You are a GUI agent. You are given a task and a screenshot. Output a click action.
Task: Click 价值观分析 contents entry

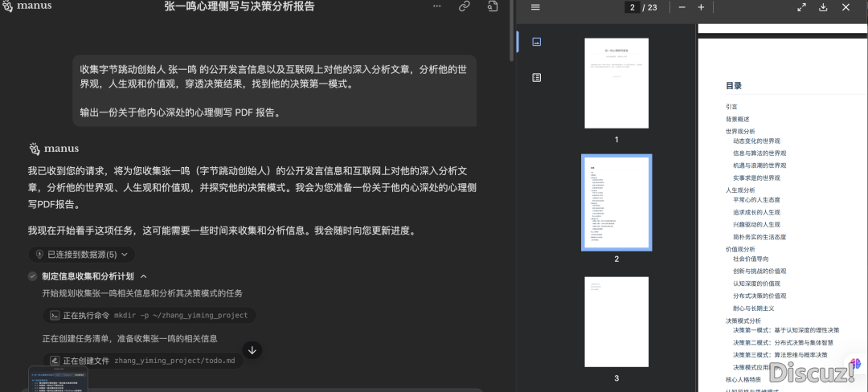740,249
